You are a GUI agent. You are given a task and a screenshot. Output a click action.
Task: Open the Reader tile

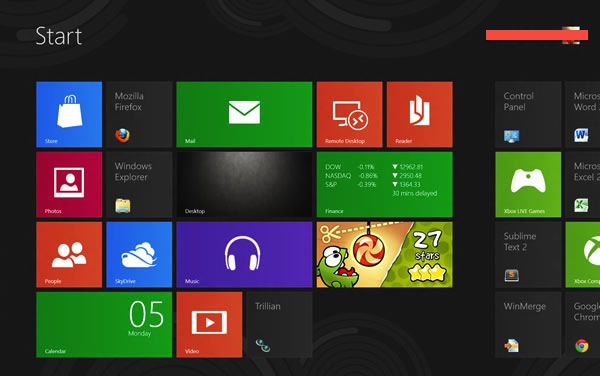420,114
